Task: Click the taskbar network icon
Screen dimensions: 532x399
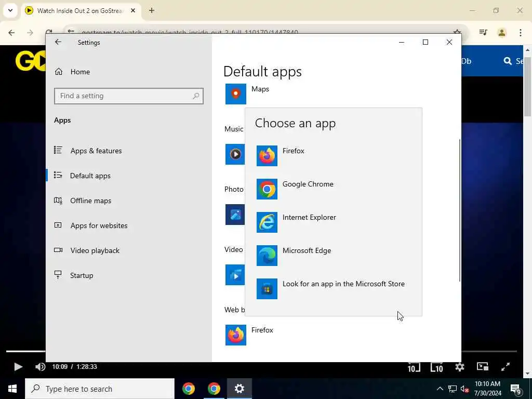Action: point(453,389)
